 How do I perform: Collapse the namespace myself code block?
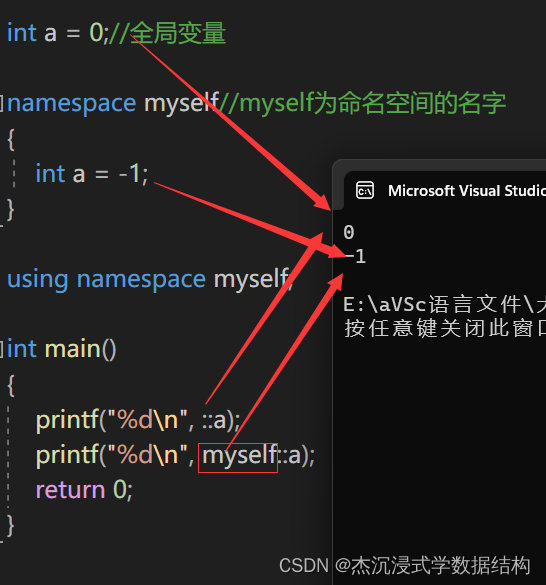[1, 104]
